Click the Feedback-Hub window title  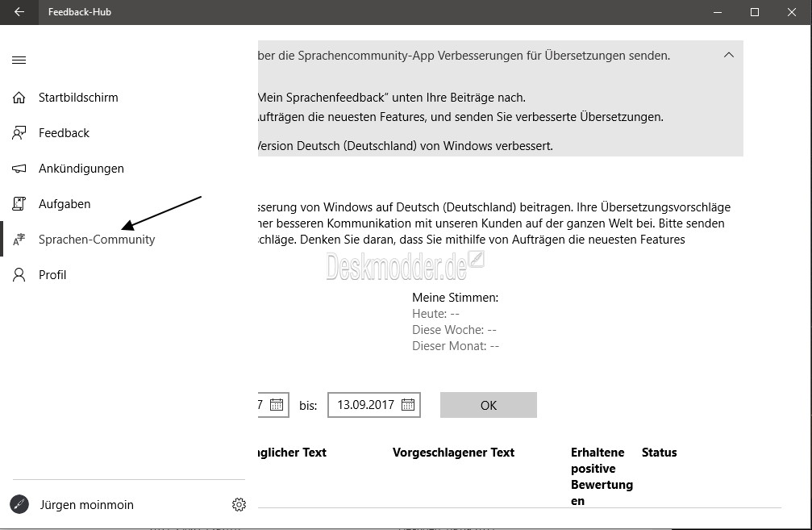[80, 12]
